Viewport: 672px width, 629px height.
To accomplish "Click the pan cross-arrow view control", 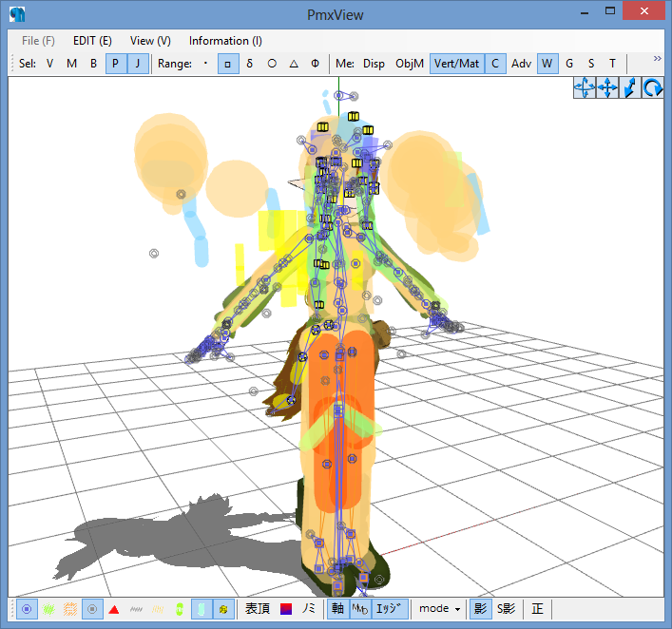I will pyautogui.click(x=607, y=87).
